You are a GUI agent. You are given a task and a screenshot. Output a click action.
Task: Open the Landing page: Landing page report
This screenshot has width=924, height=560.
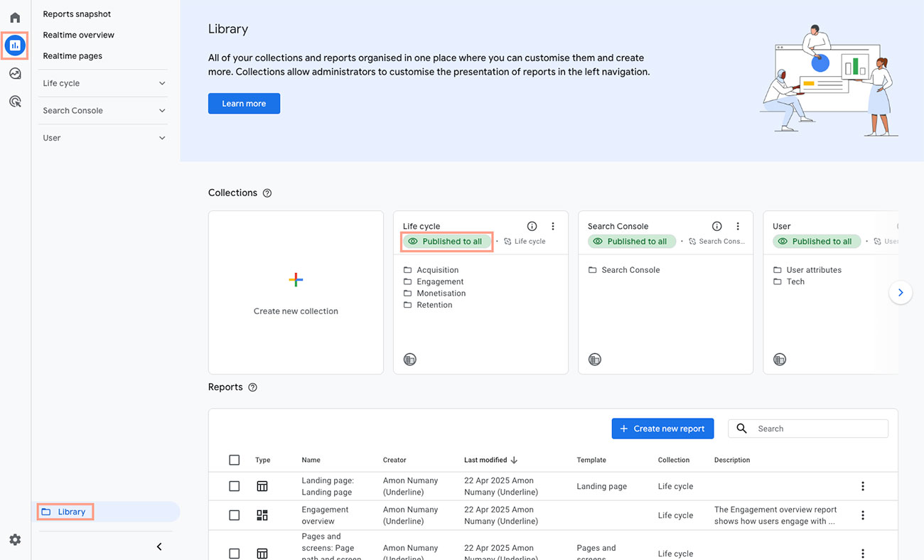click(x=328, y=486)
